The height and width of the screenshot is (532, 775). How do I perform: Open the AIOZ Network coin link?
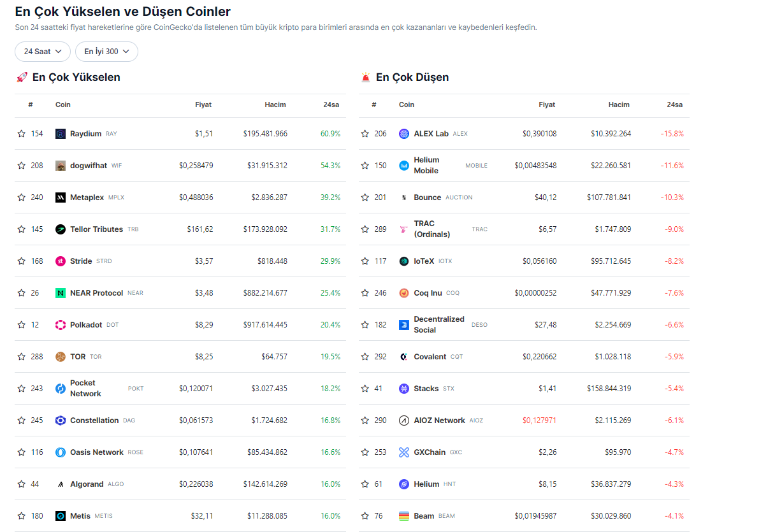439,421
